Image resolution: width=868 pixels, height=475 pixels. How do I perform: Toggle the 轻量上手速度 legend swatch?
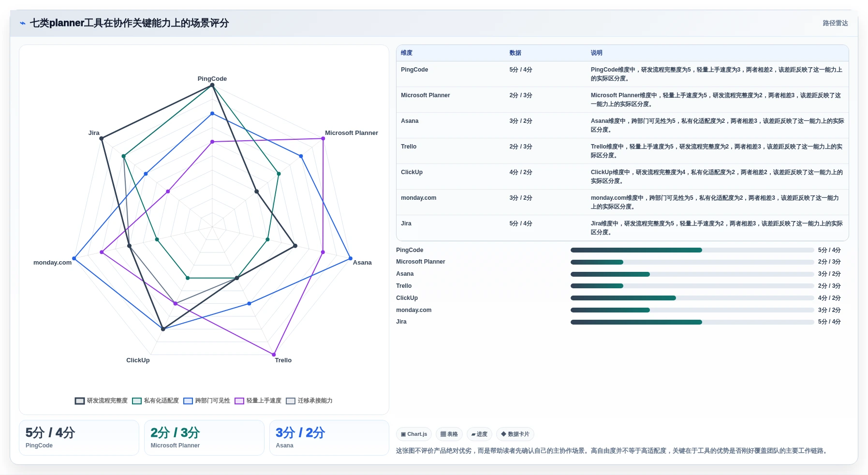pos(239,401)
